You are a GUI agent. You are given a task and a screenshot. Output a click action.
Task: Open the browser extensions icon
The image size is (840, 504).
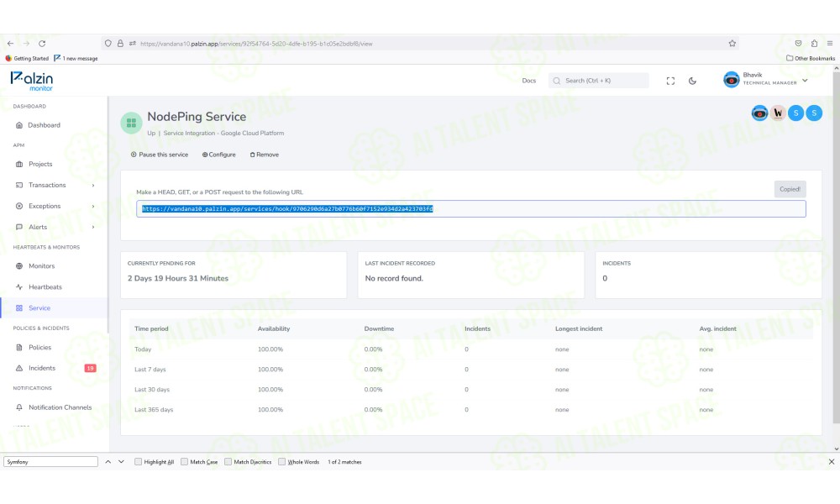(814, 44)
